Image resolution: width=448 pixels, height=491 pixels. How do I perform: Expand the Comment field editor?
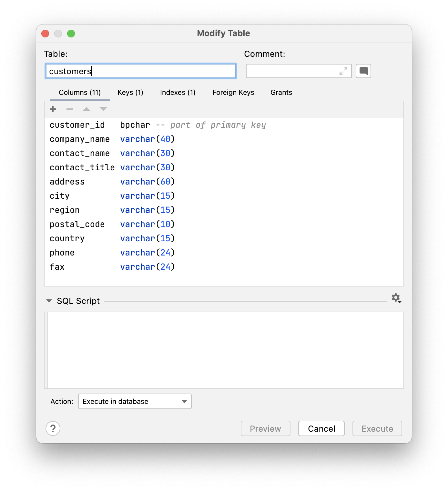(343, 71)
